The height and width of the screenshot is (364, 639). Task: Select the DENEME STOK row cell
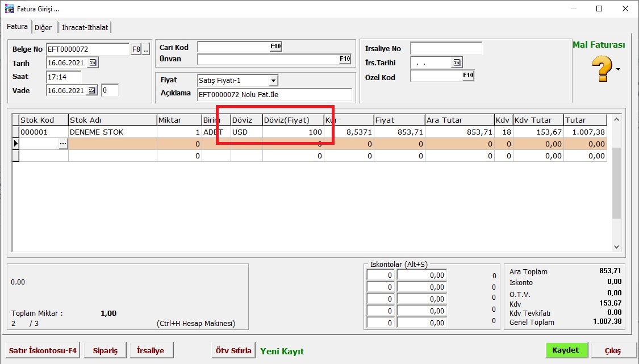[x=112, y=132]
